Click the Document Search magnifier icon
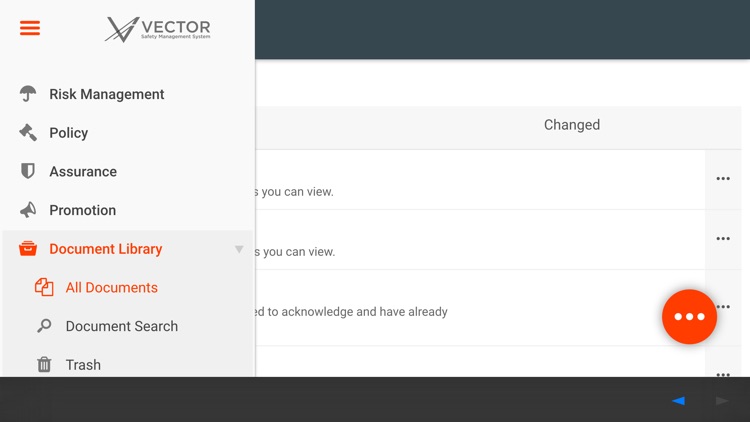 pyautogui.click(x=44, y=326)
